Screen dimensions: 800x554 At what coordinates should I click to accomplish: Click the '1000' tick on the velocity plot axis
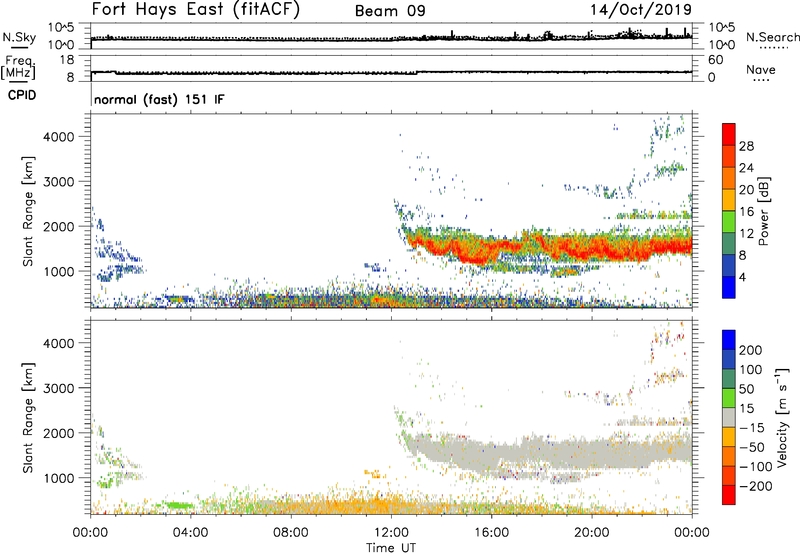pos(59,478)
